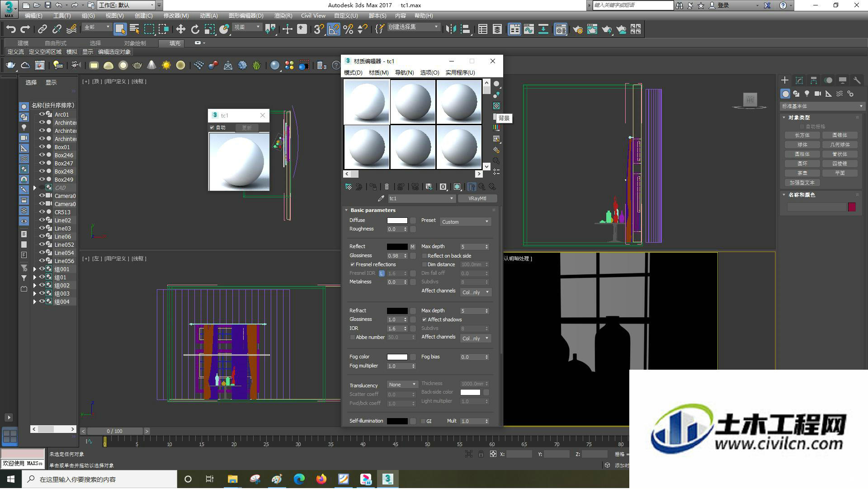Click the Diffuse white color swatch
This screenshot has height=489, width=868.
[397, 221]
